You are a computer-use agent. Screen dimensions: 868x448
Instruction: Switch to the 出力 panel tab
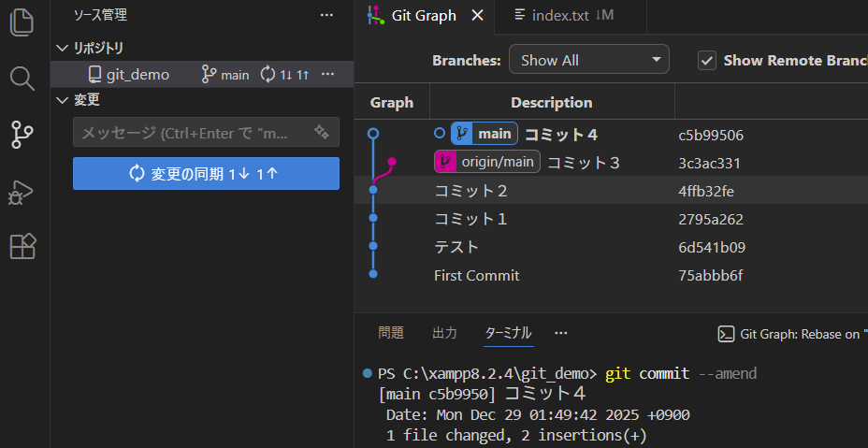[444, 333]
